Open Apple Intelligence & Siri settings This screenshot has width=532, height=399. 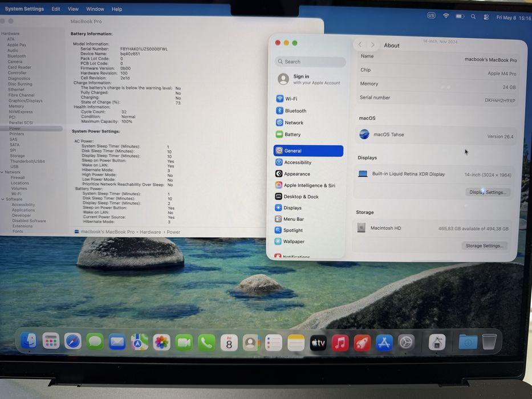308,185
